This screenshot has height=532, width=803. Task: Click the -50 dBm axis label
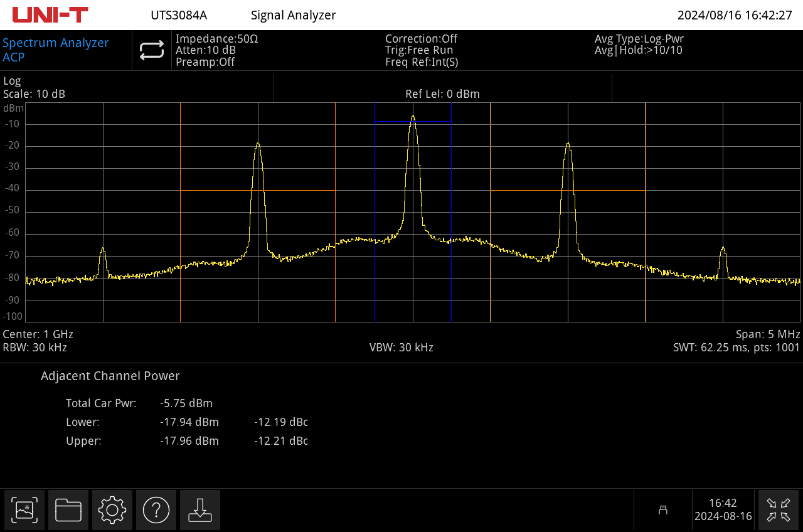pos(13,210)
